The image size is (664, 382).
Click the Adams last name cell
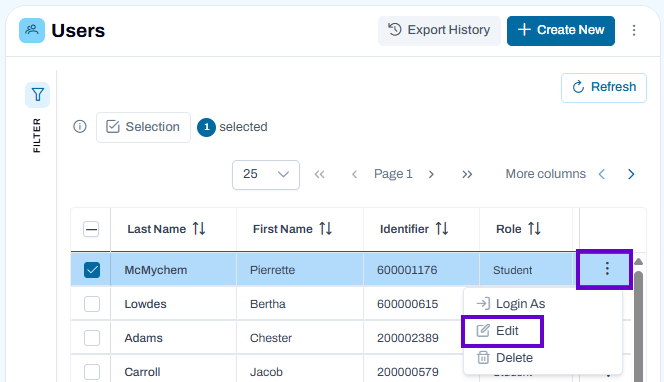(x=173, y=338)
